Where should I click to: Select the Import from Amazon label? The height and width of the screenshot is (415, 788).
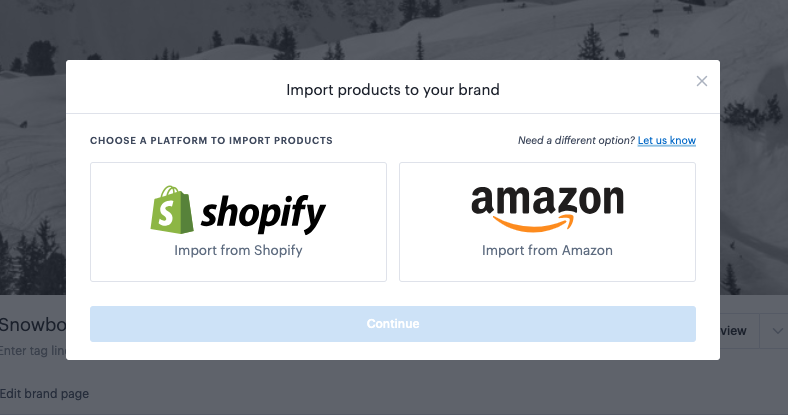[547, 250]
